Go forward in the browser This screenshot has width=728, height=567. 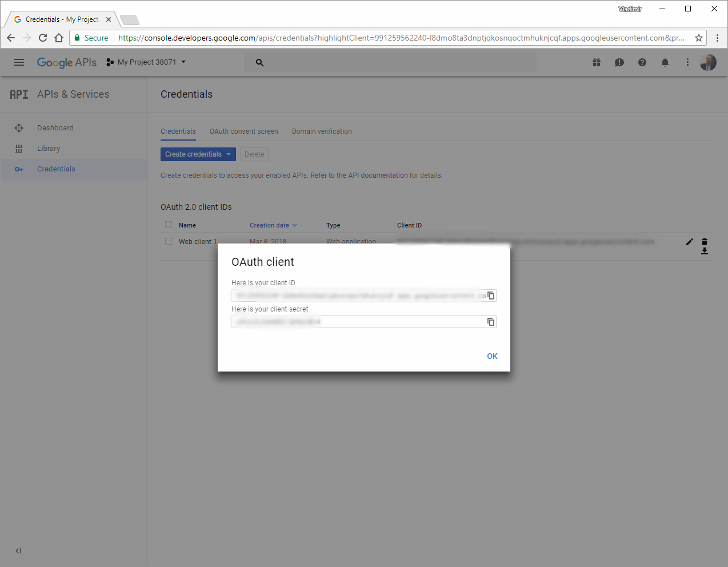pyautogui.click(x=27, y=38)
